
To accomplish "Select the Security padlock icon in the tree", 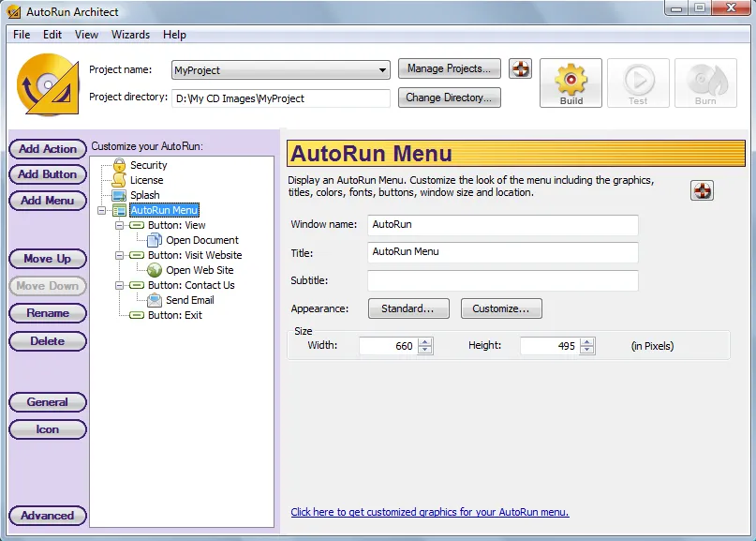I will [119, 165].
